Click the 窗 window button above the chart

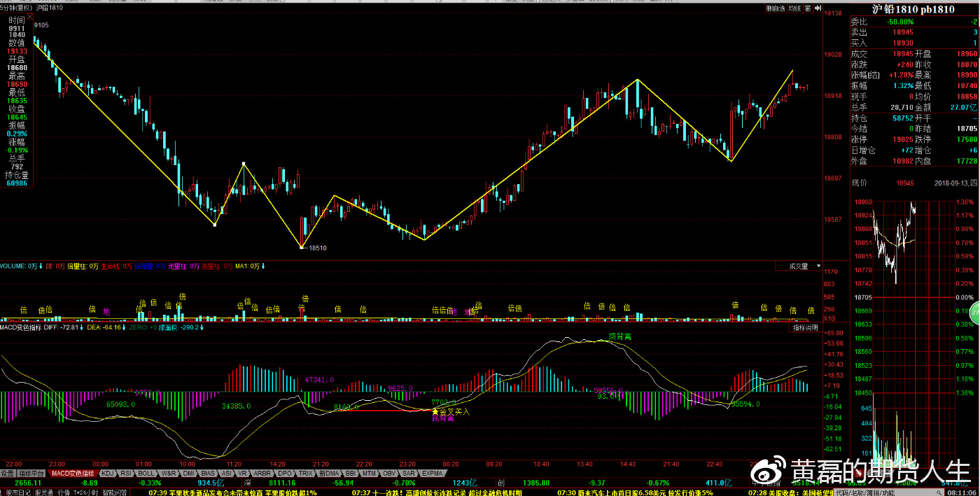tap(807, 8)
